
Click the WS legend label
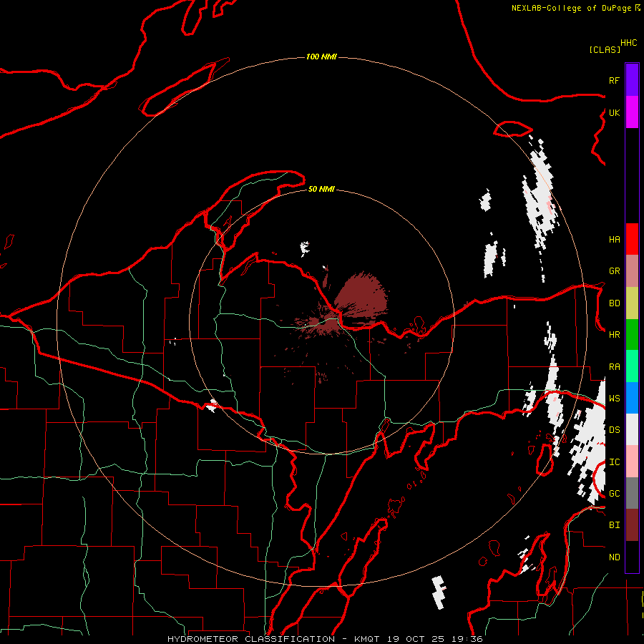click(x=614, y=399)
